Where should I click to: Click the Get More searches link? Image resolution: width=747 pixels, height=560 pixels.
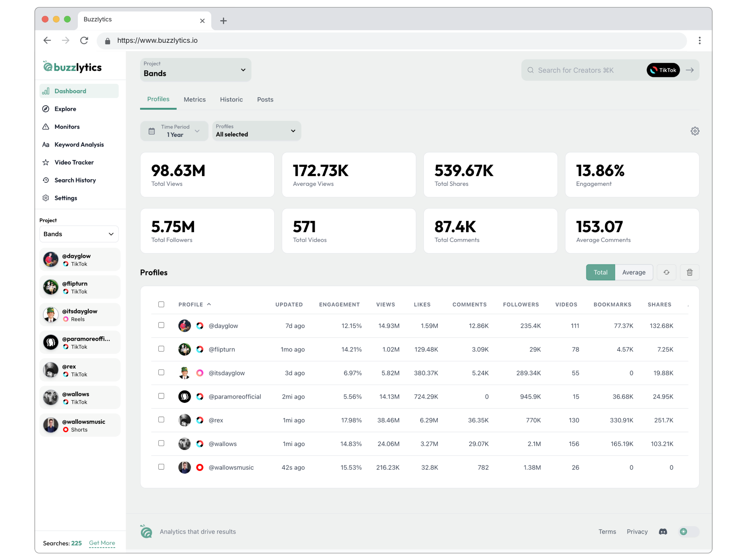tap(102, 543)
